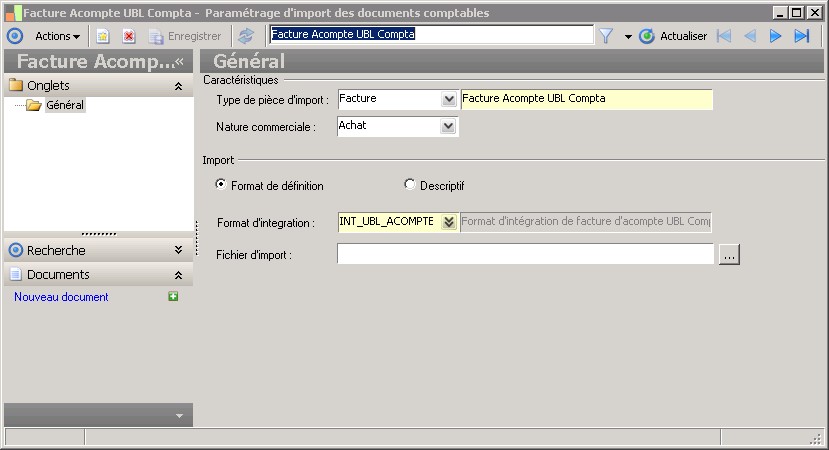The width and height of the screenshot is (829, 450).
Task: Select the Format de définition radio button
Action: [x=220, y=185]
